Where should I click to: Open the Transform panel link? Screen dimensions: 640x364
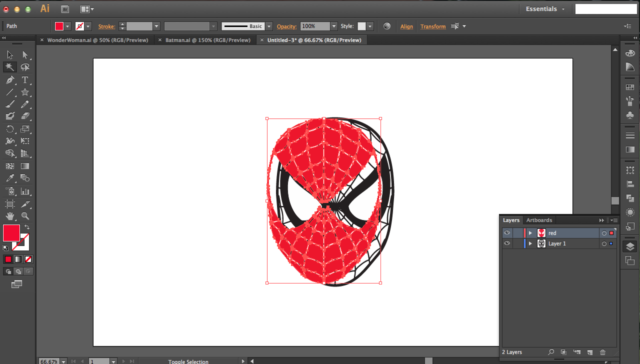[x=433, y=26]
